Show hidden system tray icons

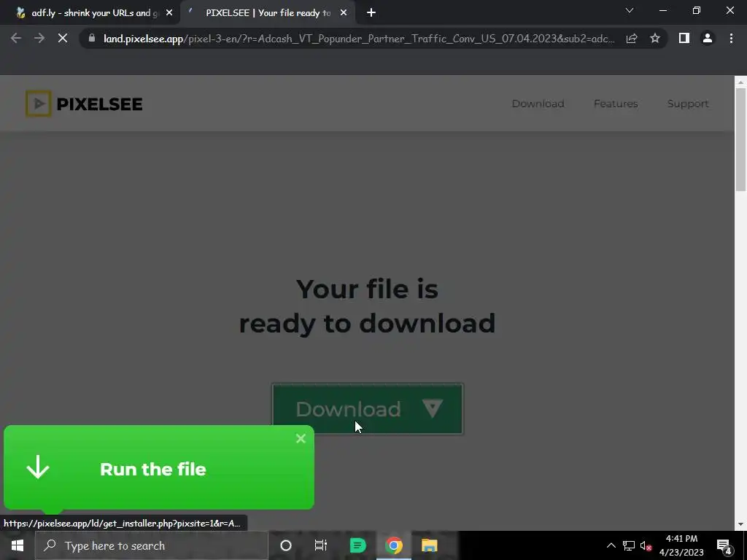(x=611, y=545)
